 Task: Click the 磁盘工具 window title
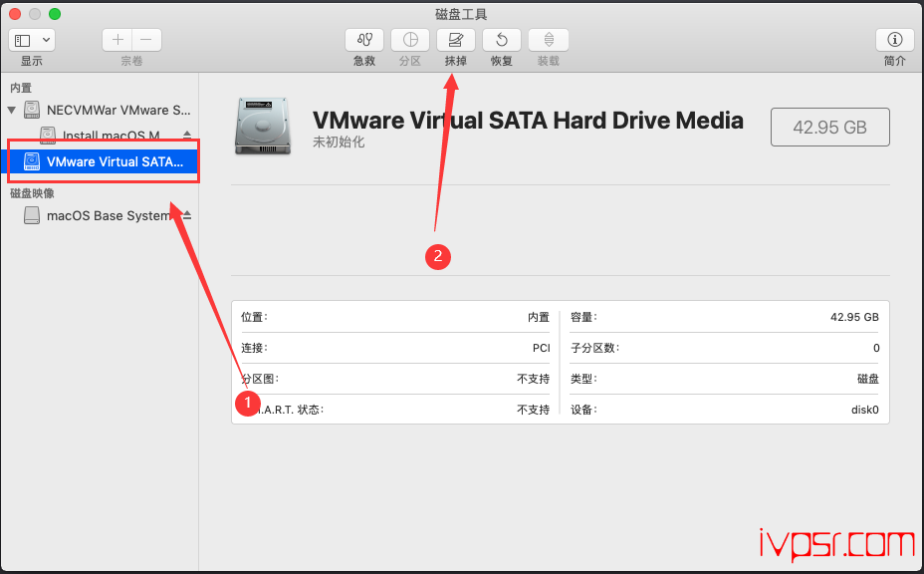click(x=461, y=14)
